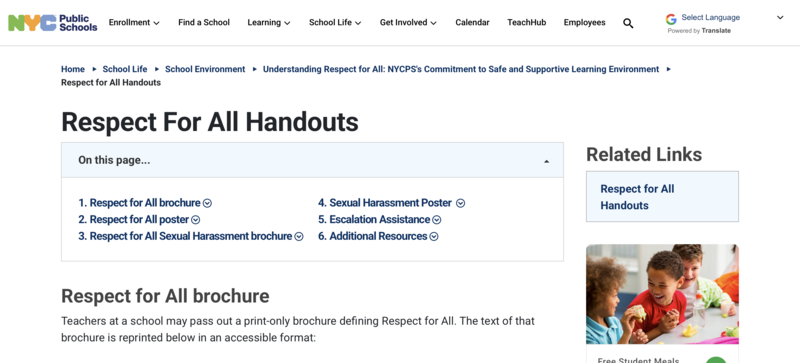Click the current page breadcrumb text
This screenshot has width=800, height=363.
tap(111, 83)
